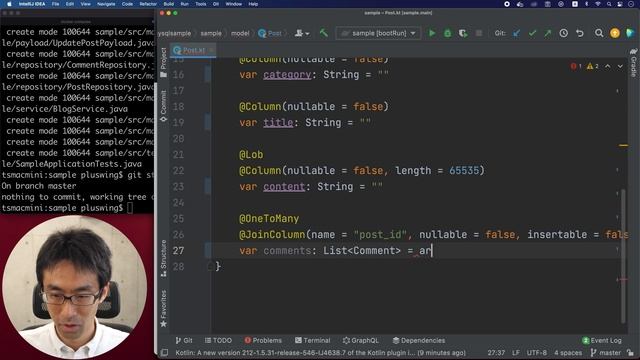This screenshot has width=640, height=360.
Task: Change 4 spaces indent setting
Action: click(x=568, y=353)
